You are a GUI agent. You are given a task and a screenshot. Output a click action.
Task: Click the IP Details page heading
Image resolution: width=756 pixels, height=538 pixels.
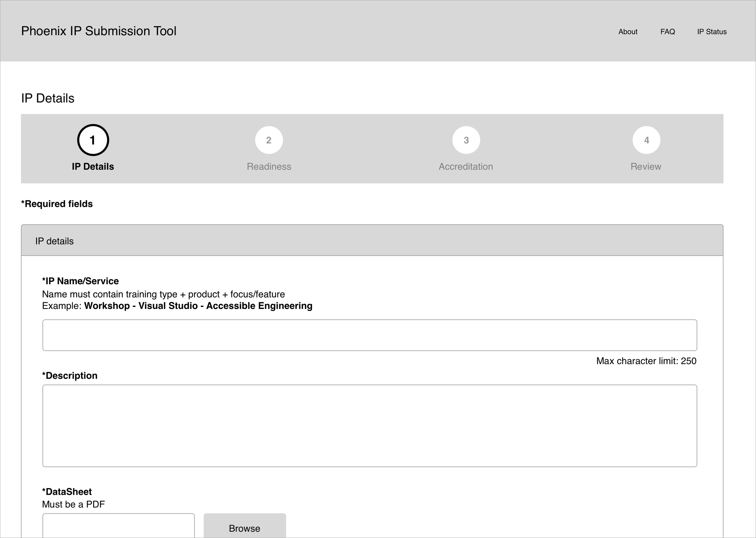click(x=48, y=98)
